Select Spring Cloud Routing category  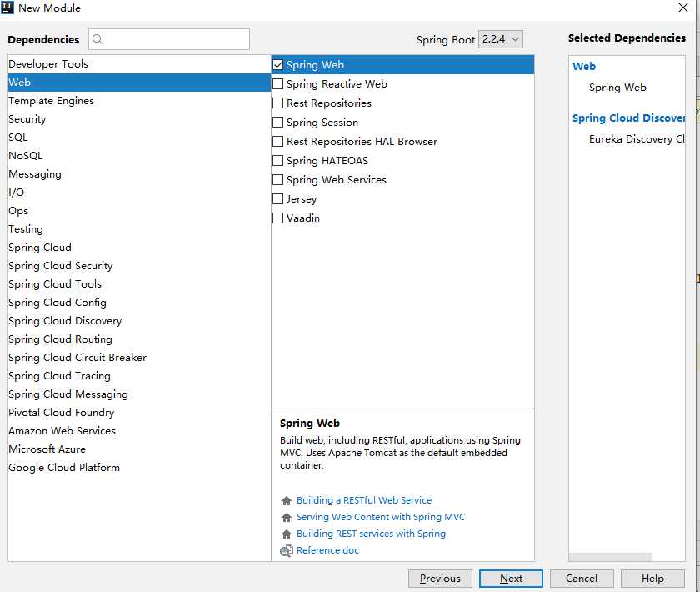click(139, 339)
